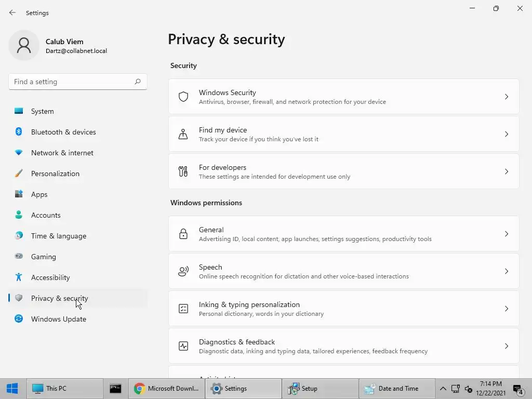Click the Diagnostics & feedback icon

click(183, 346)
